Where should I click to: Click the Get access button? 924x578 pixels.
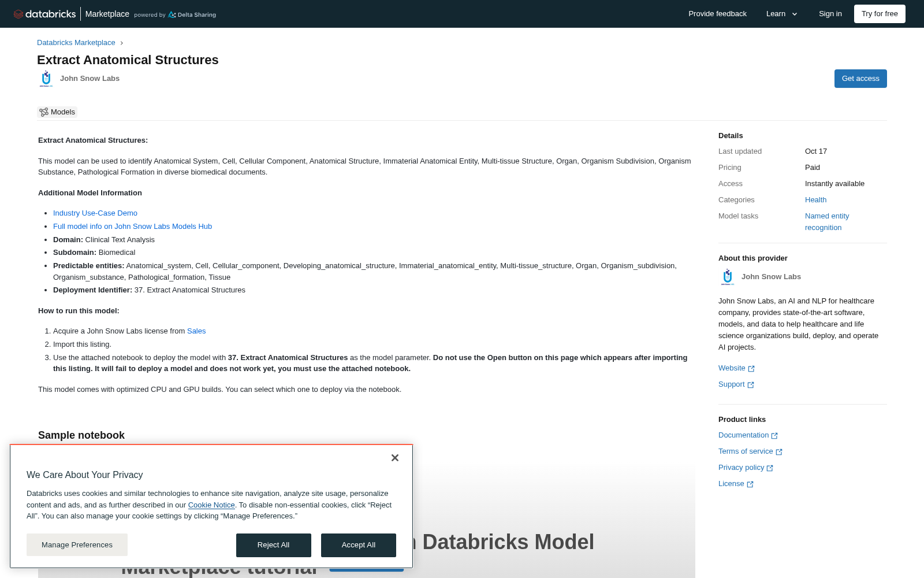tap(860, 79)
